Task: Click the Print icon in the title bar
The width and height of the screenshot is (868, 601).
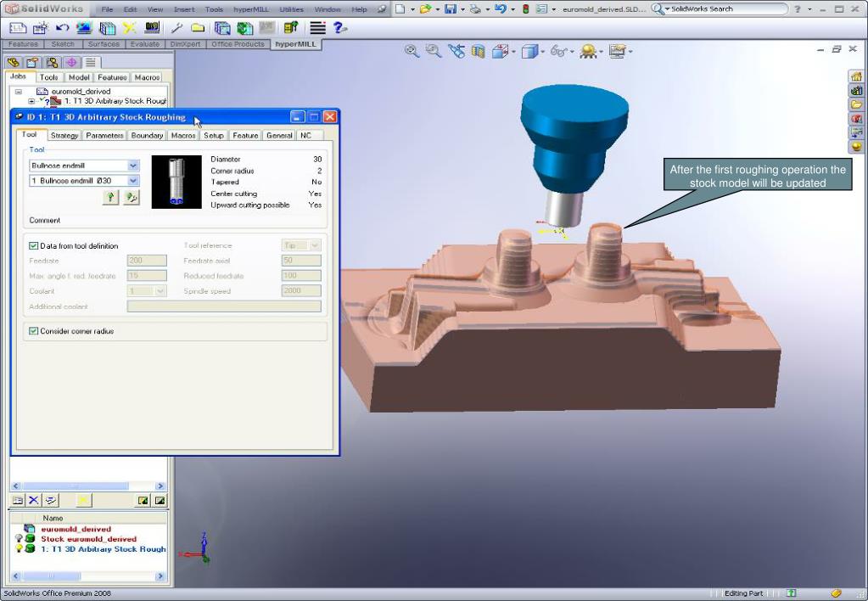Action: [x=475, y=8]
